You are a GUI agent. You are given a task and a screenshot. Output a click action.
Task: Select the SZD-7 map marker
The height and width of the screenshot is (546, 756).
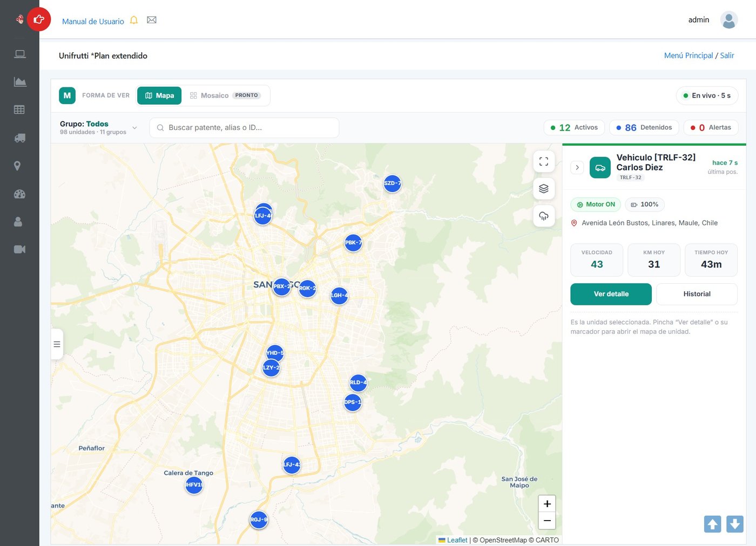[392, 183]
